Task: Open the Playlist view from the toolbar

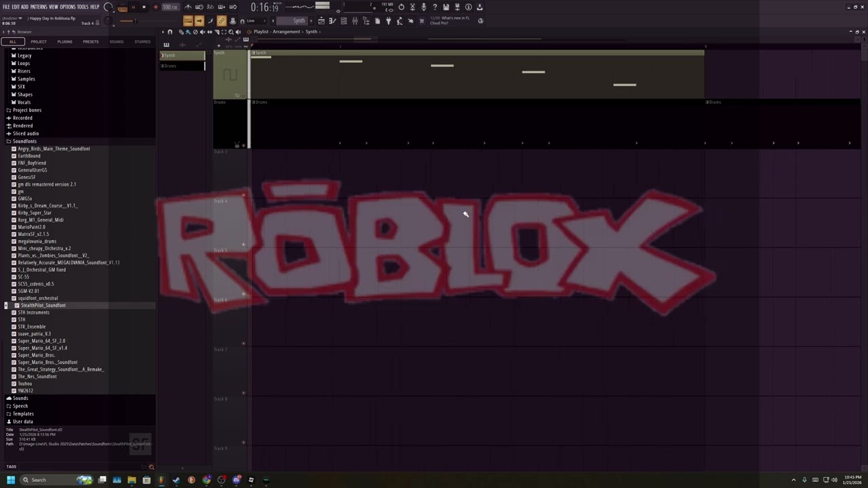Action: tap(321, 20)
